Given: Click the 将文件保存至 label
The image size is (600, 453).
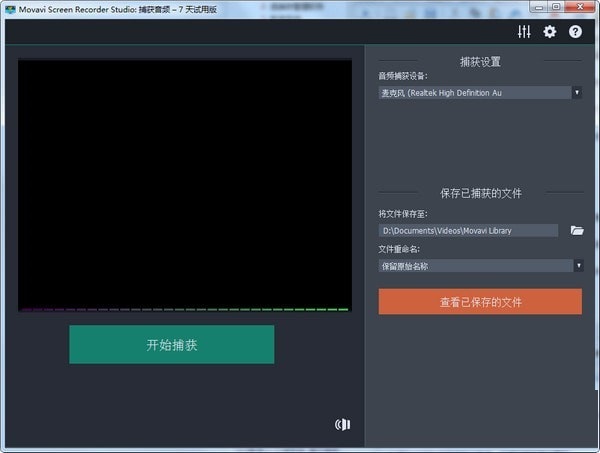Looking at the screenshot, I should click(403, 214).
